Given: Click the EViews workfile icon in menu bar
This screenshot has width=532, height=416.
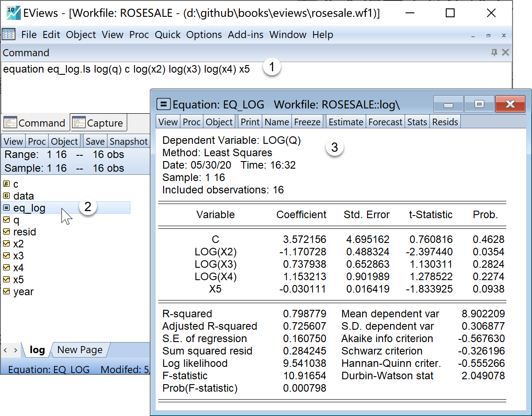Looking at the screenshot, I should point(8,35).
